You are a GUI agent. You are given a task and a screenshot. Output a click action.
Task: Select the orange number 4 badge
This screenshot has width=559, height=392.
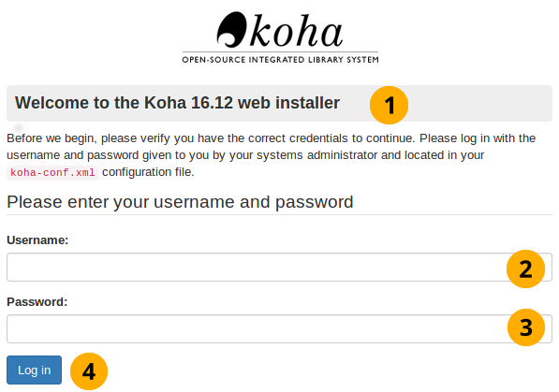(89, 371)
